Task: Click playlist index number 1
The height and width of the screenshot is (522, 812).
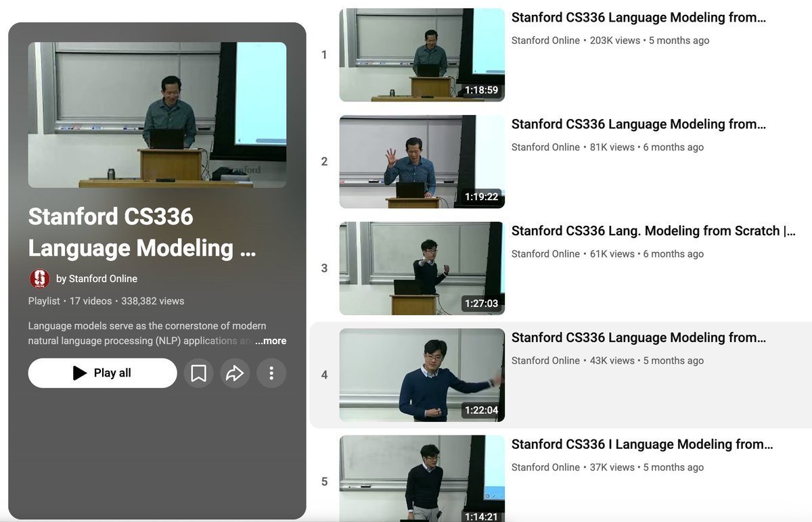Action: pos(324,55)
